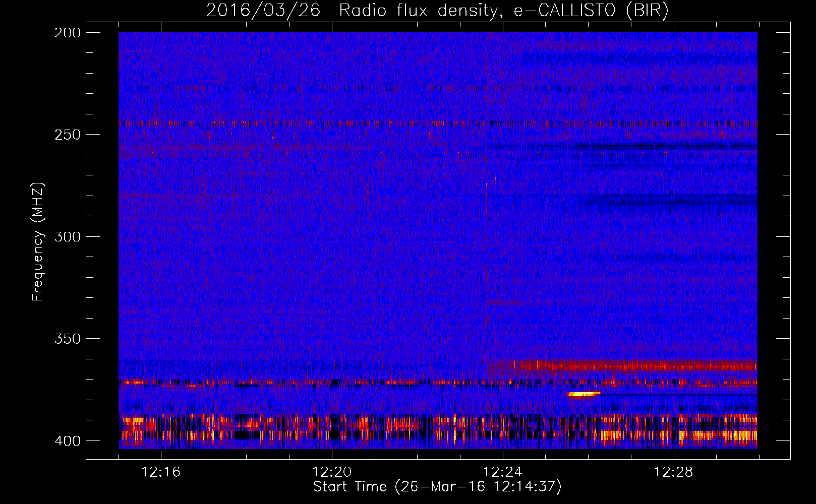The width and height of the screenshot is (816, 504).
Task: Click the 'Start Time (26-Mar-16 12:14:37)' label
Action: point(437,487)
